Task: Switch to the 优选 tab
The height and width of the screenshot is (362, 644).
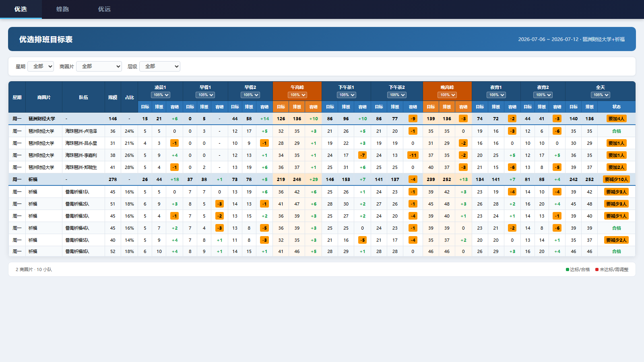Action: (21, 9)
